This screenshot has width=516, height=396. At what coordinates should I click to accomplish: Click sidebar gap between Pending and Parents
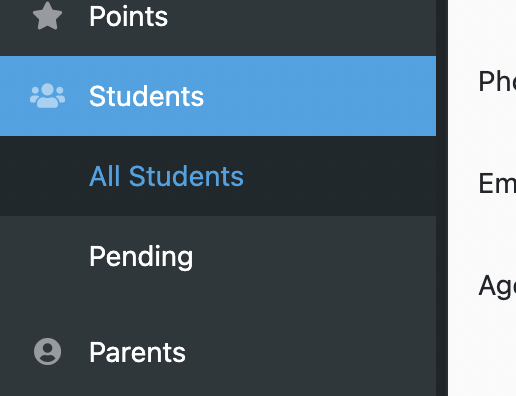point(218,304)
